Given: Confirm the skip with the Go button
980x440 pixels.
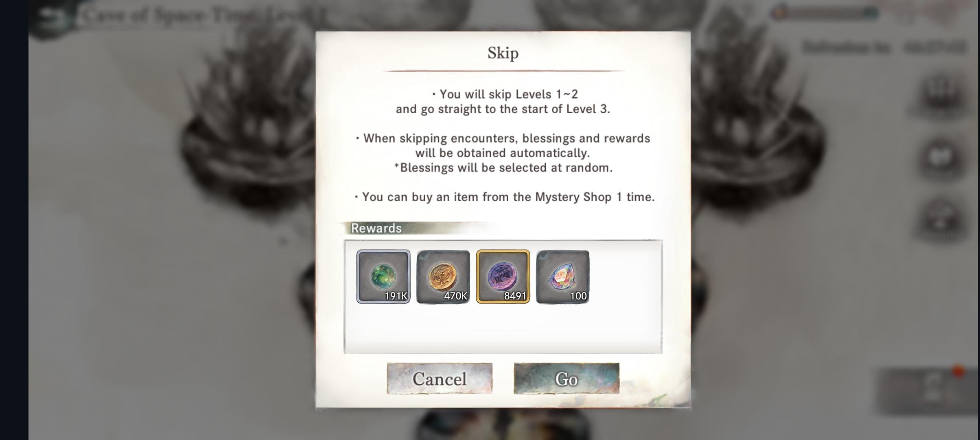Looking at the screenshot, I should [x=567, y=378].
